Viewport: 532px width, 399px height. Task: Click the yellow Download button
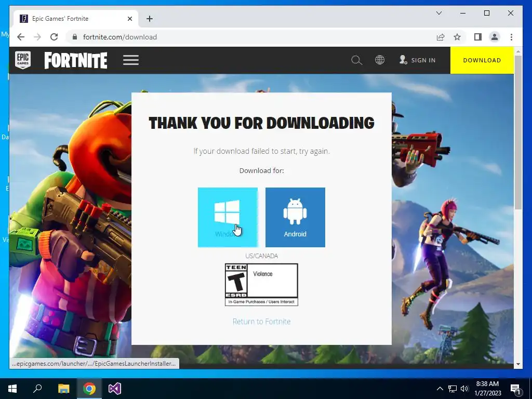[x=482, y=60]
